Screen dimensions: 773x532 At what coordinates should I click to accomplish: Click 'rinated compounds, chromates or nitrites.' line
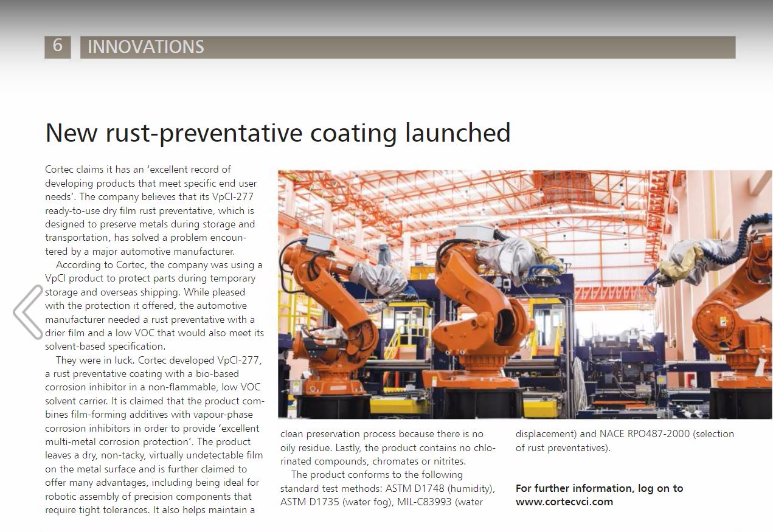373,461
